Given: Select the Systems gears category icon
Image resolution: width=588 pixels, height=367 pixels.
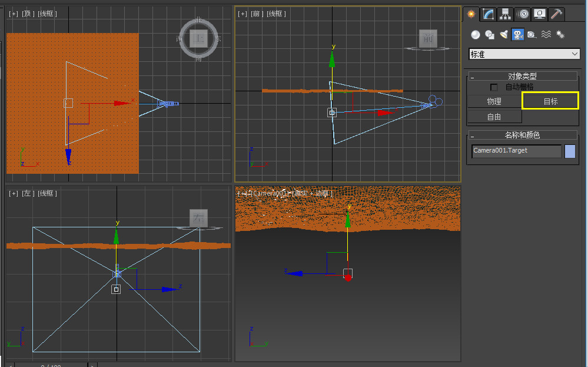Looking at the screenshot, I should (560, 35).
